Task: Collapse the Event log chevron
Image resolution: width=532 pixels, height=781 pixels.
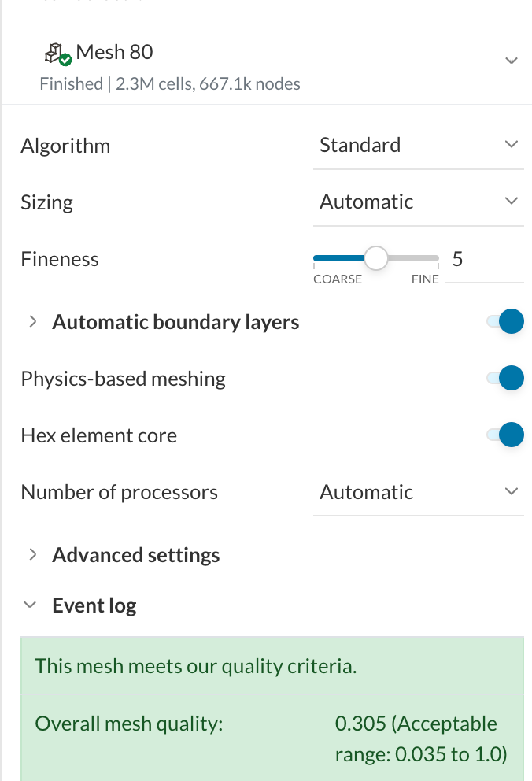Action: click(x=31, y=605)
